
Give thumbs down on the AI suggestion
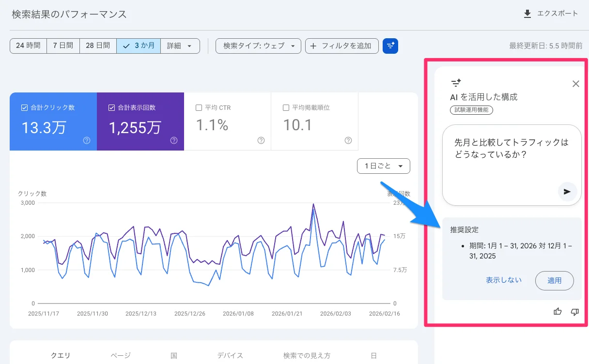(575, 312)
